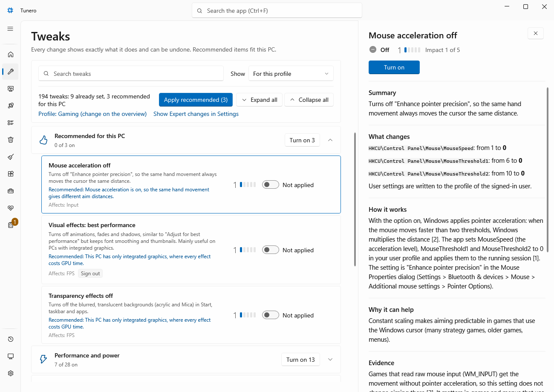The width and height of the screenshot is (554, 392).
Task: Click the Recommended for this PC heading
Action: click(89, 136)
